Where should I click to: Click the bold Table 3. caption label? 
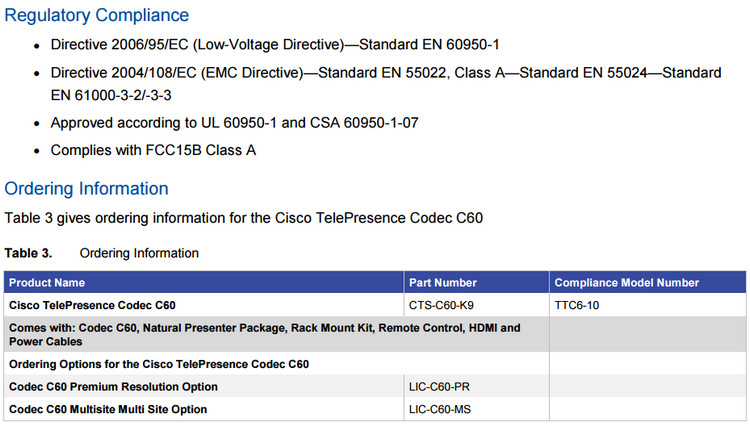(x=28, y=253)
